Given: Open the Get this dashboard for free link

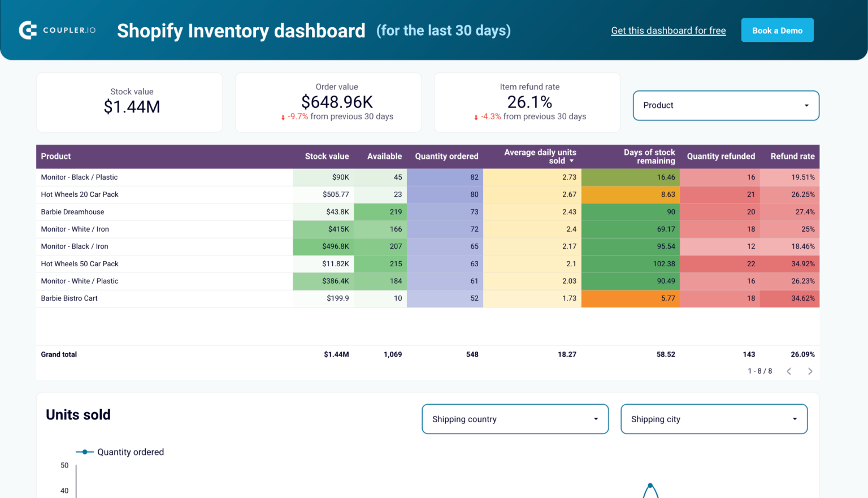Looking at the screenshot, I should (668, 30).
